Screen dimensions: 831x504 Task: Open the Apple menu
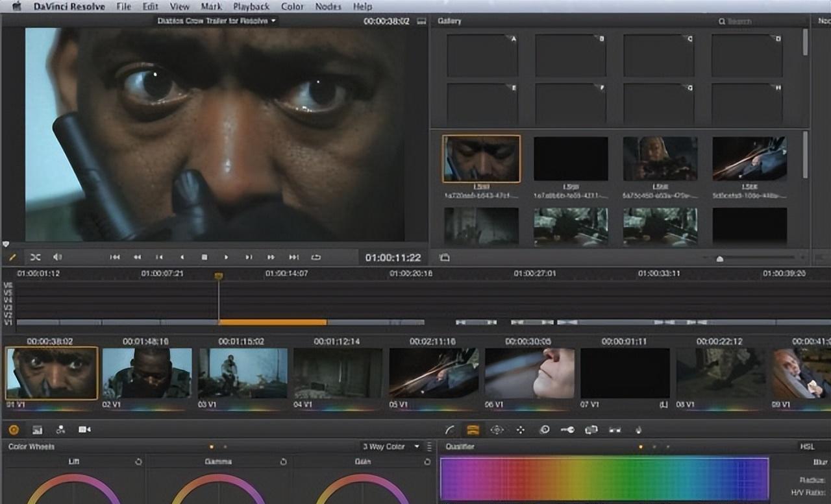(17, 6)
